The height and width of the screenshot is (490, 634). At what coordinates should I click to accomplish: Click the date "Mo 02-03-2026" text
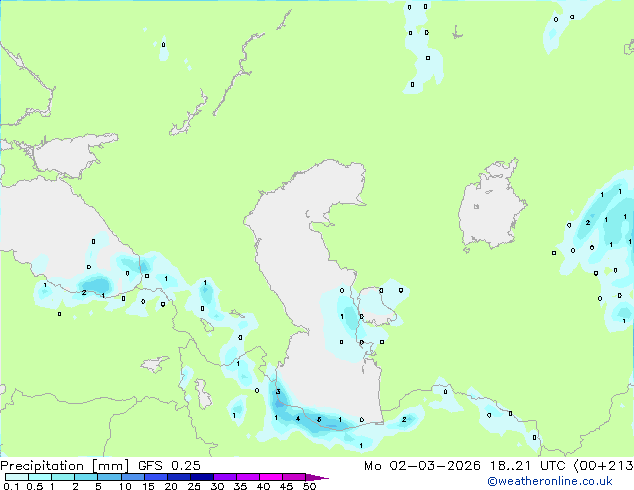(422, 466)
